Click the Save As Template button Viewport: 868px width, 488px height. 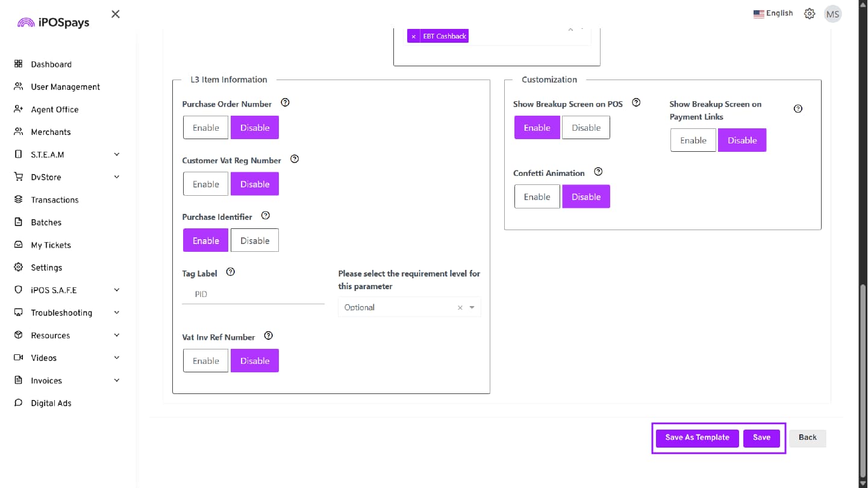(697, 438)
